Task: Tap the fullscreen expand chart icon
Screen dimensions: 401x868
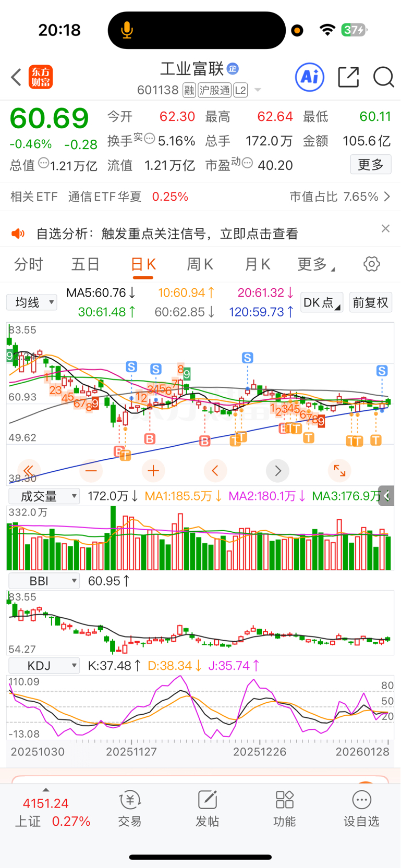Action: [x=339, y=471]
